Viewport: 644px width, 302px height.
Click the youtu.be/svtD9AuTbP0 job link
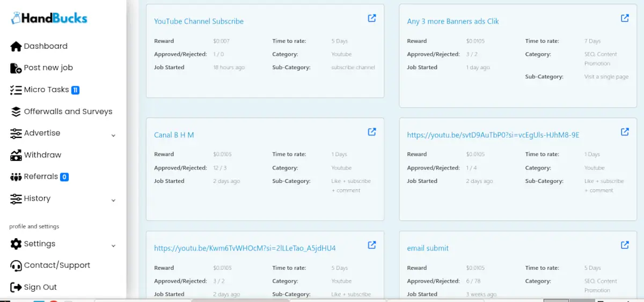[x=493, y=135]
